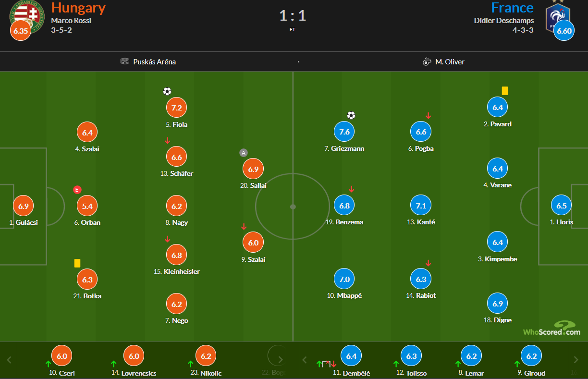This screenshot has width=588, height=379.
Task: Click the WhoScored.com logo
Action: click(x=552, y=329)
